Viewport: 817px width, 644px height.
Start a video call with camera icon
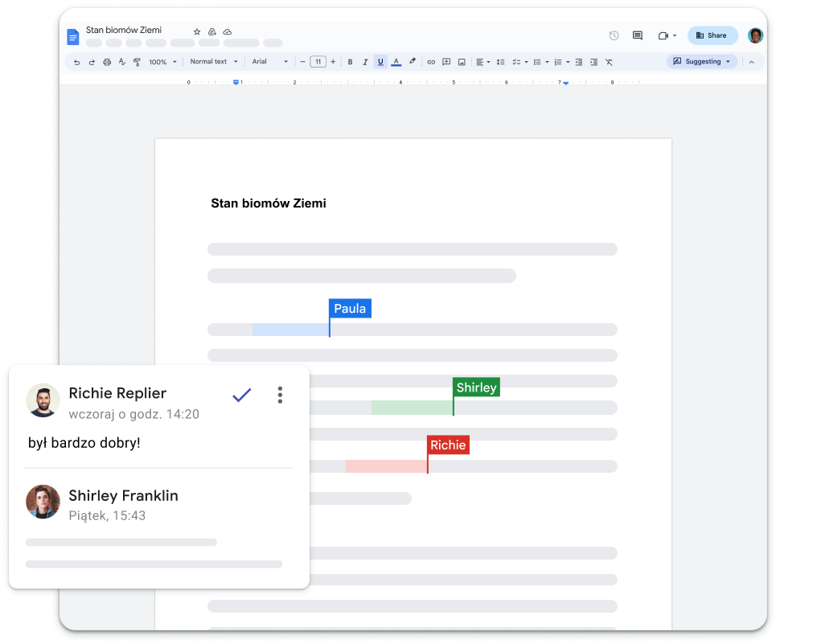[663, 35]
